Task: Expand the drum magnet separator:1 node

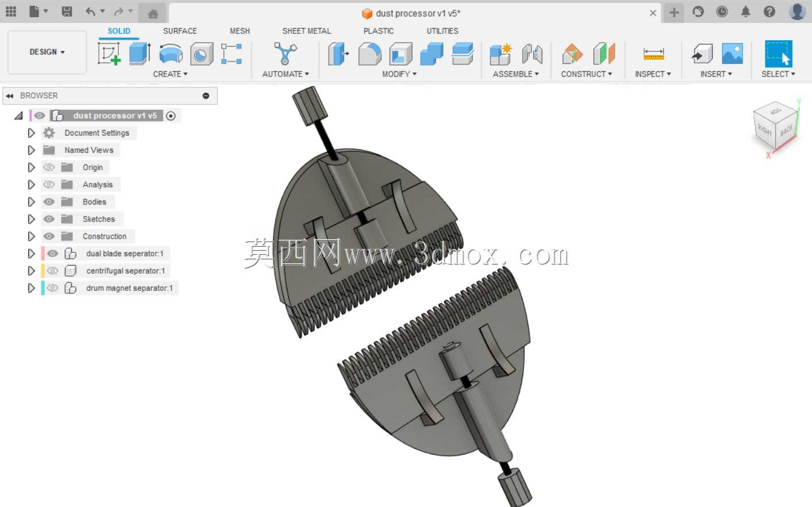Action: tap(31, 288)
